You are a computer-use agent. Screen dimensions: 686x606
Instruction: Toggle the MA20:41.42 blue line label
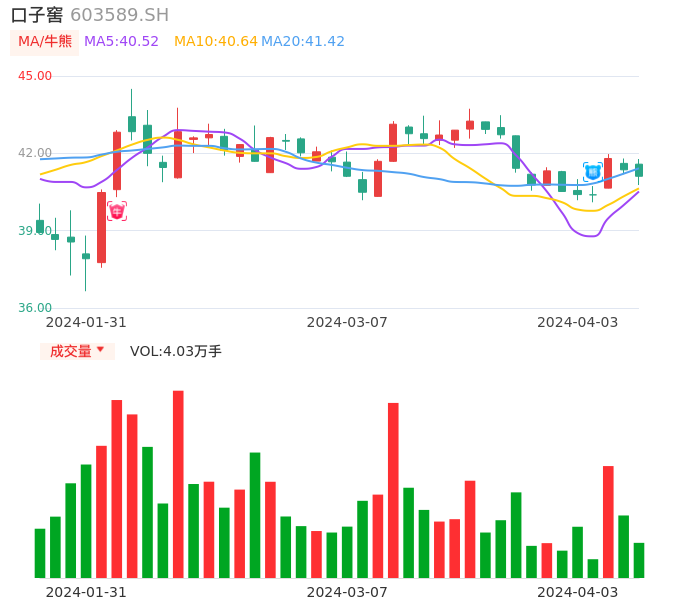pos(303,41)
